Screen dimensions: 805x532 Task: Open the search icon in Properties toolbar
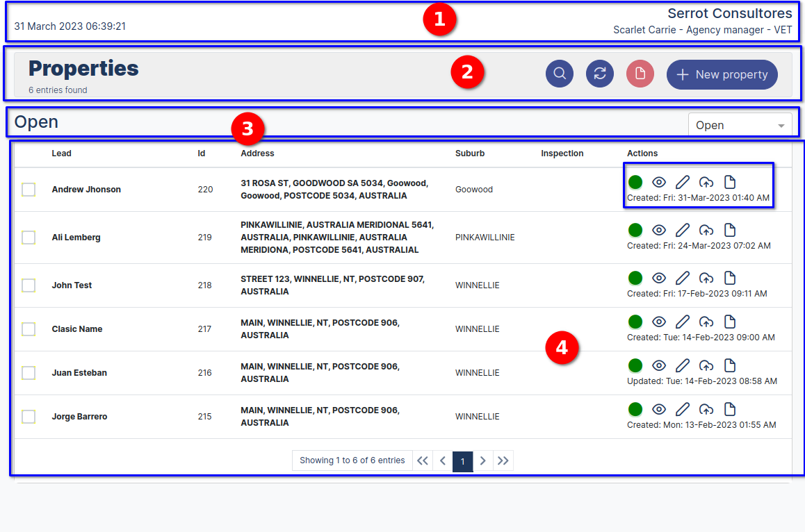coord(560,74)
